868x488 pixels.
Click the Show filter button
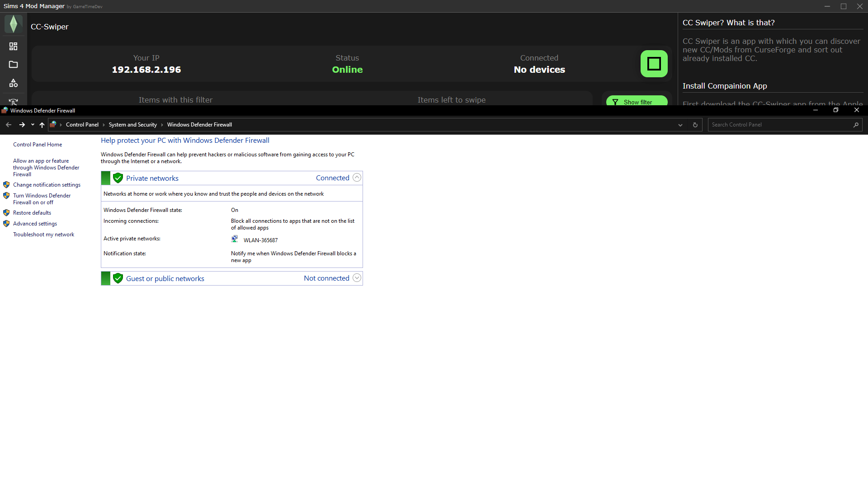pyautogui.click(x=637, y=101)
